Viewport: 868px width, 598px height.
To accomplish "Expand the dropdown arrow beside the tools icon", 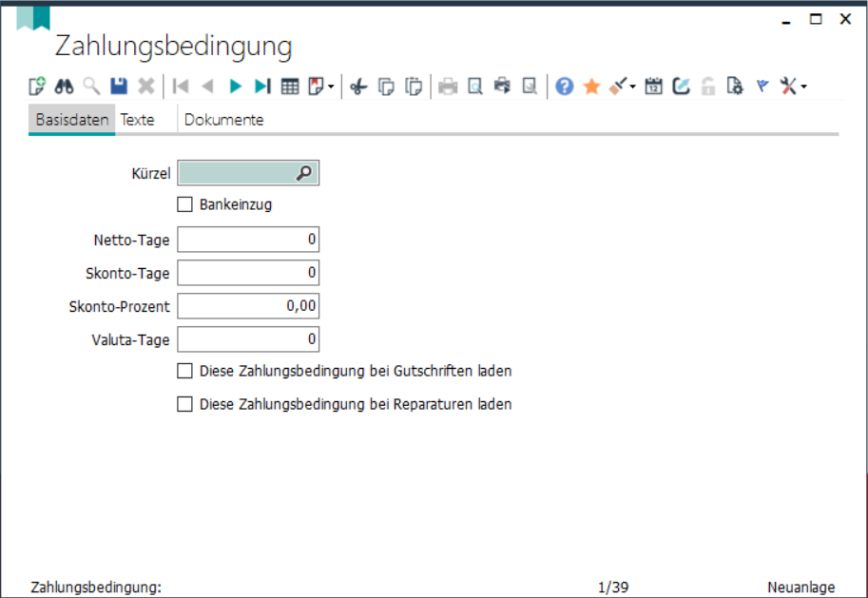I will click(x=803, y=87).
